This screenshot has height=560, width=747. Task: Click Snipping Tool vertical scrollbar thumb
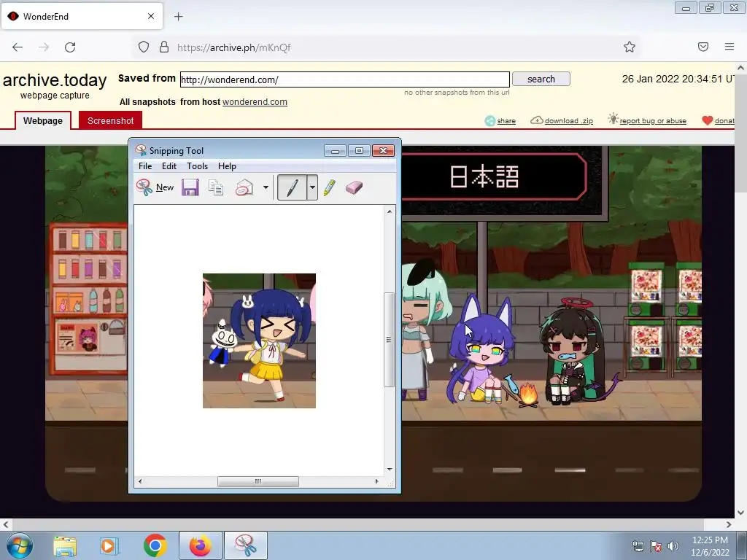point(390,340)
